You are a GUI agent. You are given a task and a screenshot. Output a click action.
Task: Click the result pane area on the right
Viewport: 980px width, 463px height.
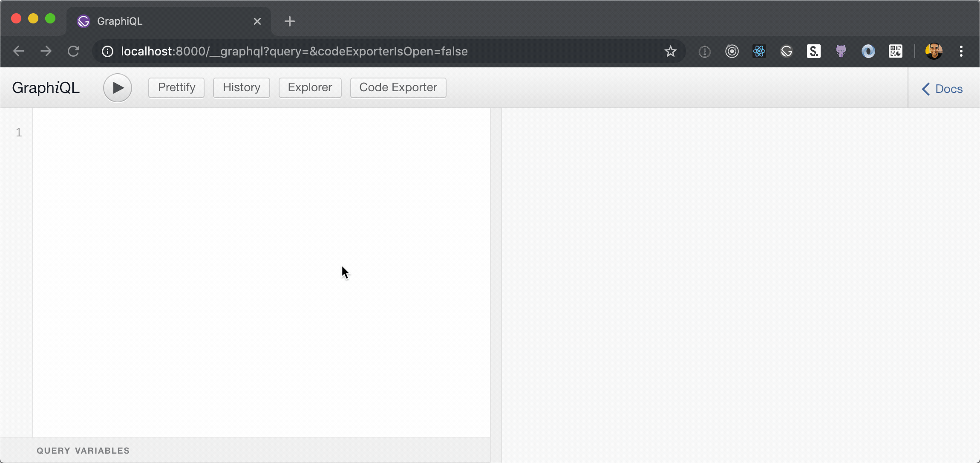pos(741,285)
